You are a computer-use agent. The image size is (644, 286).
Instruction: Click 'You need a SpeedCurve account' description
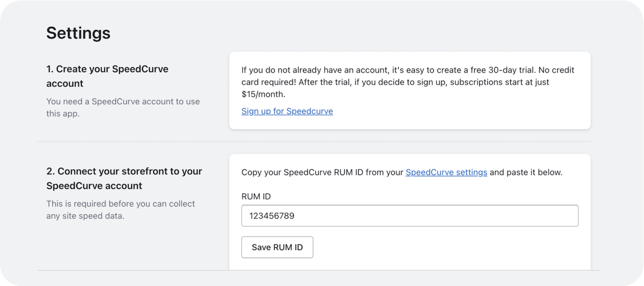click(x=123, y=107)
